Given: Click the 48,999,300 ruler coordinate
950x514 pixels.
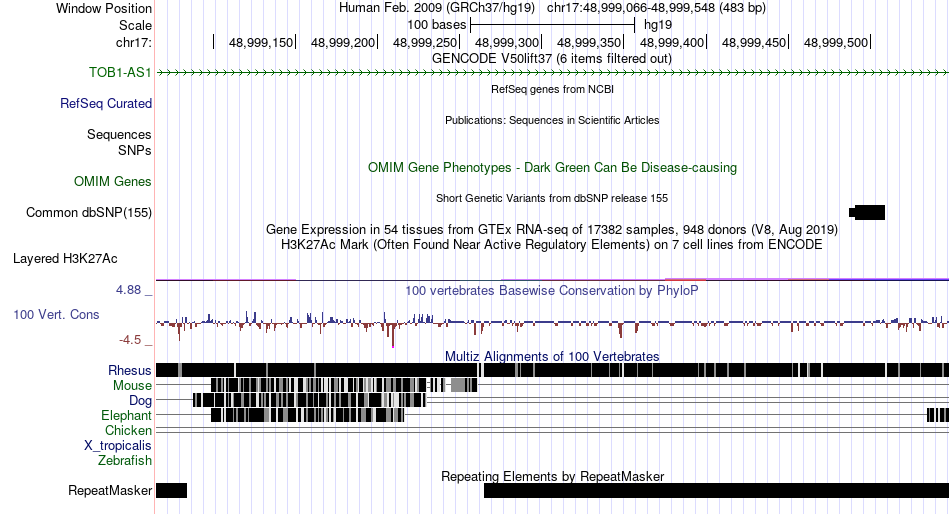Looking at the screenshot, I should pyautogui.click(x=507, y=42).
